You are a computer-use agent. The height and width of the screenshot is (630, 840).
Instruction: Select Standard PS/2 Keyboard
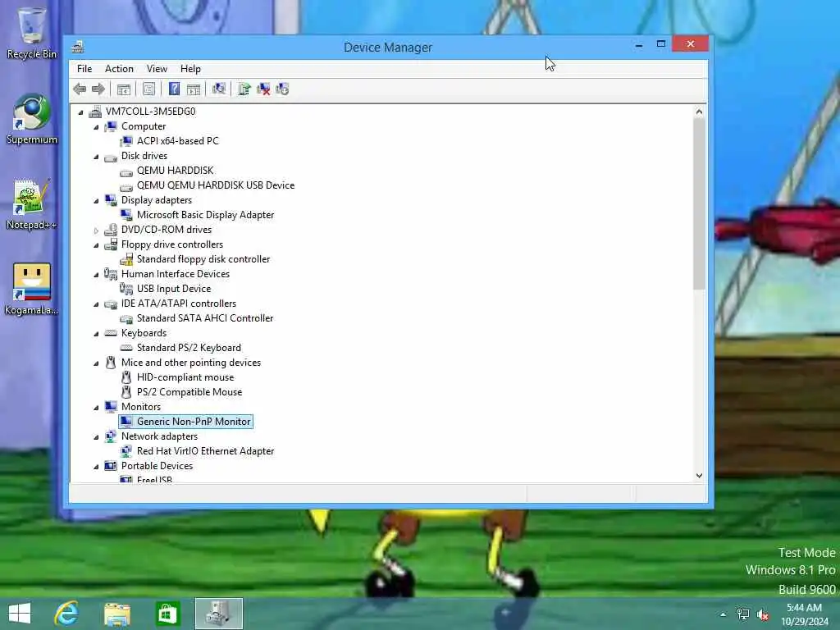[x=189, y=348]
